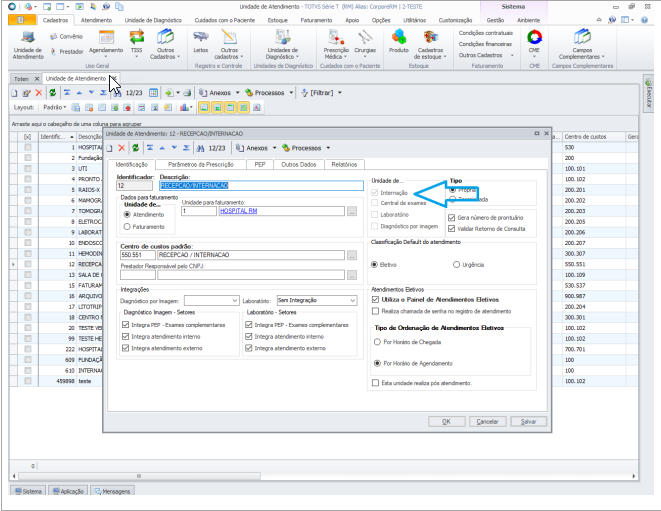Expand Campos Complementares dropdown
This screenshot has height=511, width=661.
(x=582, y=45)
